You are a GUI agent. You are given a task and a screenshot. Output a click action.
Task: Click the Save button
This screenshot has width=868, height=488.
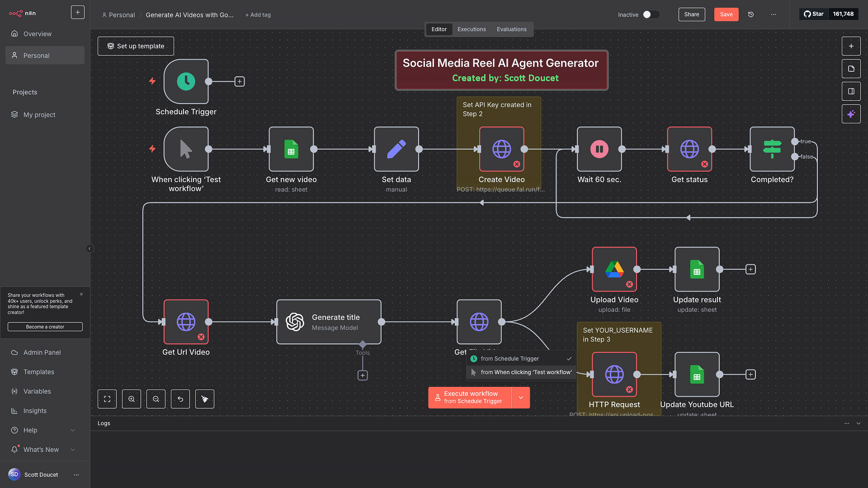tap(726, 14)
